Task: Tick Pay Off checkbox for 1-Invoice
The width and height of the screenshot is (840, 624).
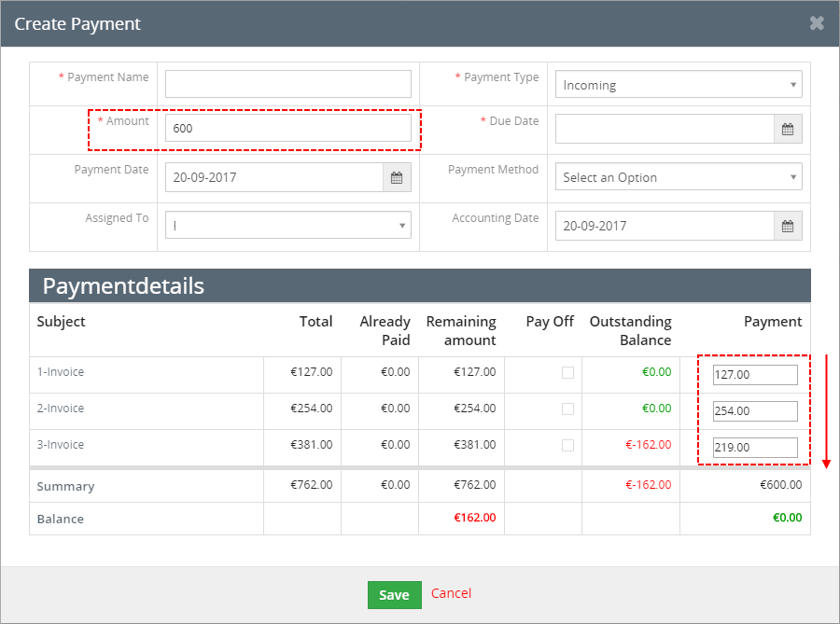Action: coord(567,372)
